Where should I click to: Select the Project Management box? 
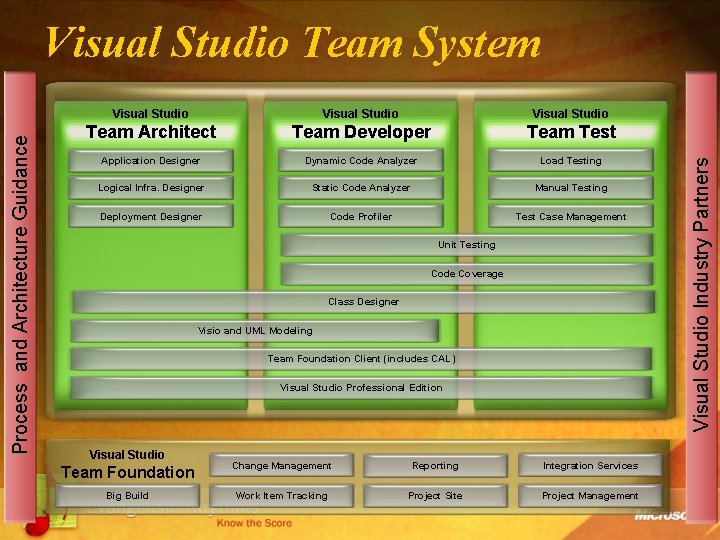click(591, 496)
